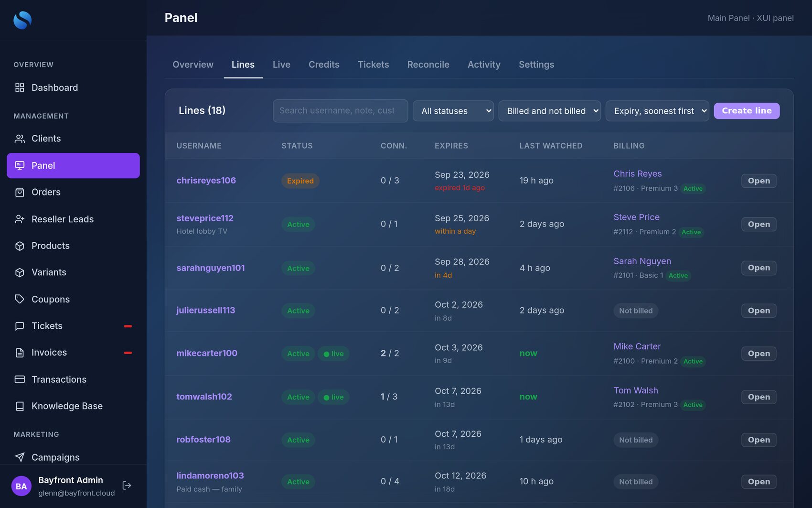Viewport: 812px width, 508px height.
Task: Expand the Expiry, soonest first sort dropdown
Action: pyautogui.click(x=657, y=111)
